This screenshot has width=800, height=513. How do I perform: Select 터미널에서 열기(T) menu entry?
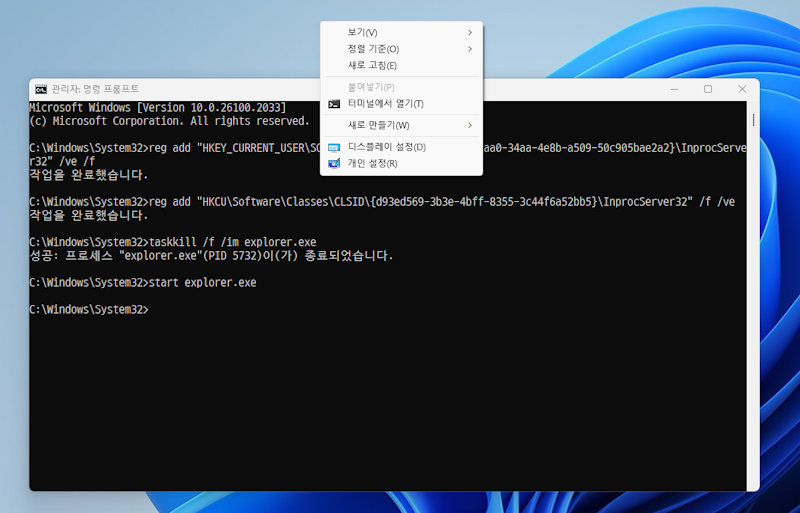[401, 104]
